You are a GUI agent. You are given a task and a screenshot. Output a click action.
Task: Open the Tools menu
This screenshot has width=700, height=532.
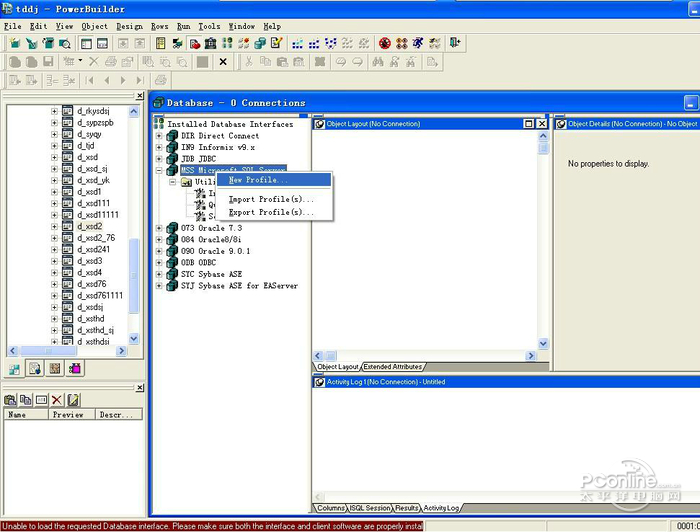pos(209,26)
